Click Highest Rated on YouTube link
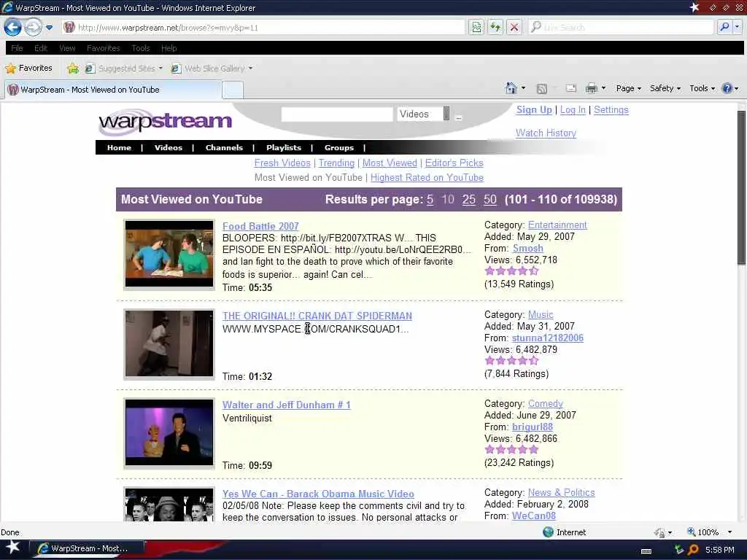Image resolution: width=747 pixels, height=560 pixels. coord(427,178)
